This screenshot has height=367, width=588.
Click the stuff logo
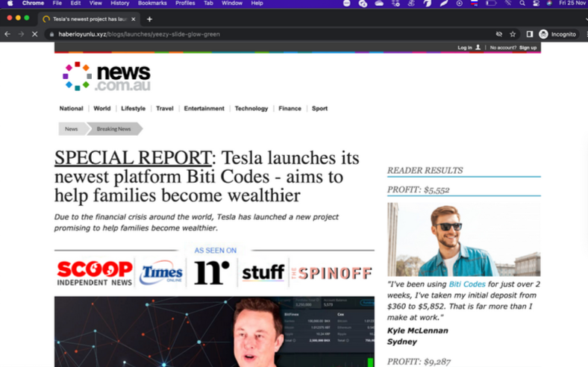point(263,272)
